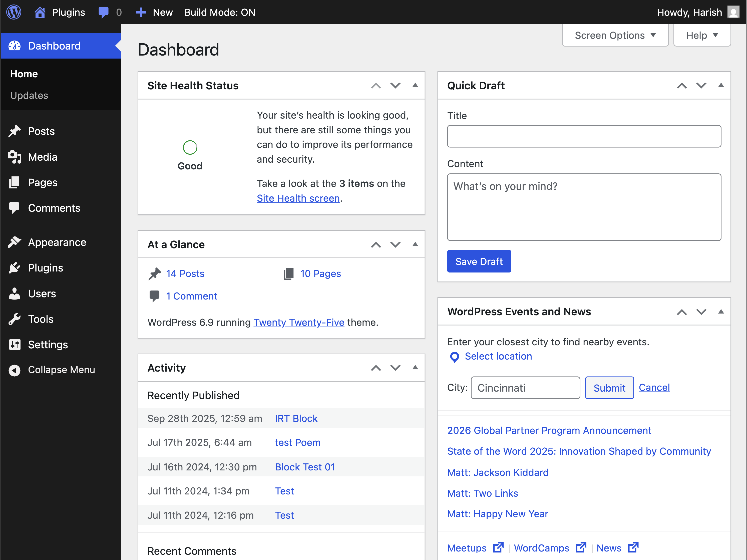Click the WordPress logo in admin bar
Screen dimensions: 747x560
pyautogui.click(x=14, y=12)
